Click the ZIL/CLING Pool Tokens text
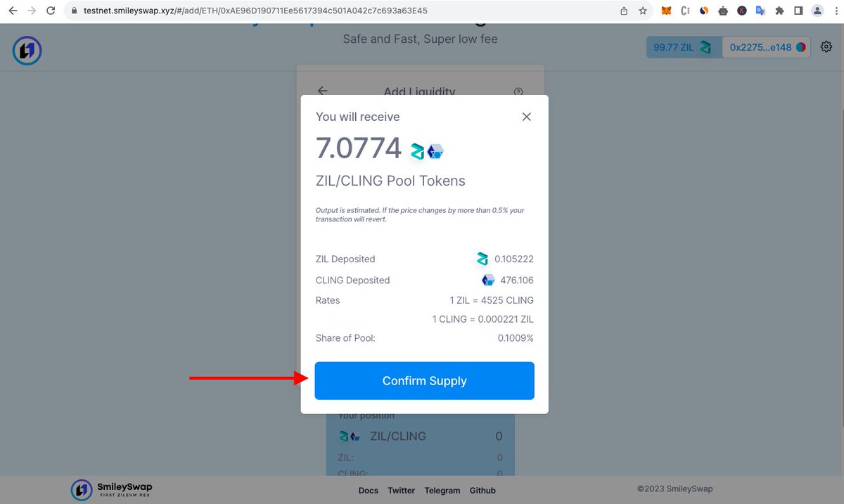The height and width of the screenshot is (504, 844). (x=390, y=181)
